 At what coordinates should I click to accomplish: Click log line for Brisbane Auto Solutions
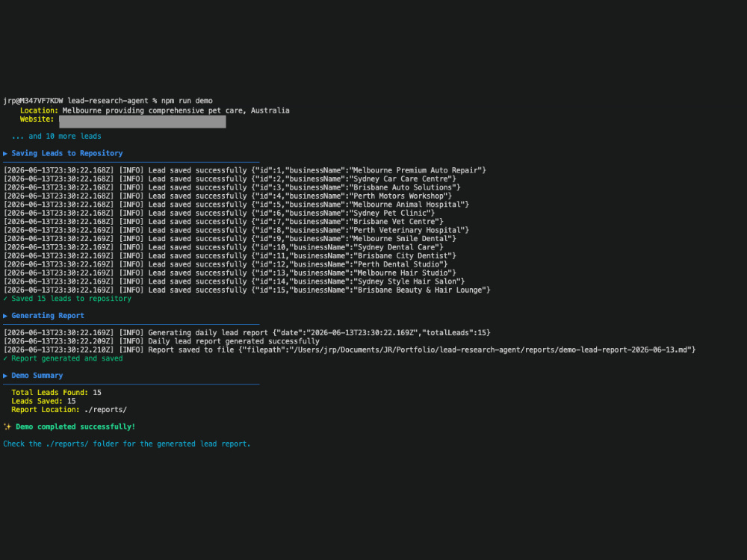point(232,187)
